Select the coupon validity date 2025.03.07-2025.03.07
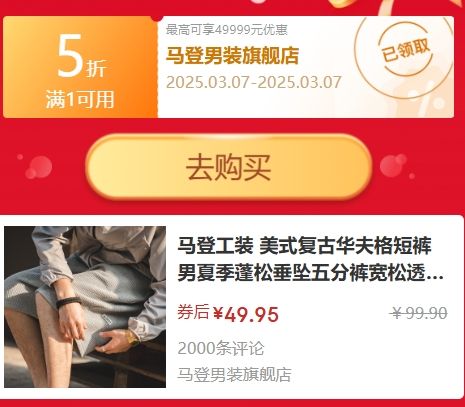The image size is (465, 407). (254, 82)
